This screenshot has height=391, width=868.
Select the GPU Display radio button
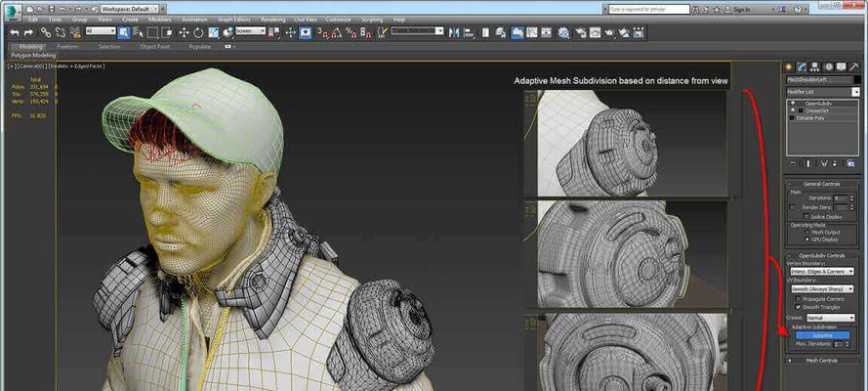pos(806,239)
